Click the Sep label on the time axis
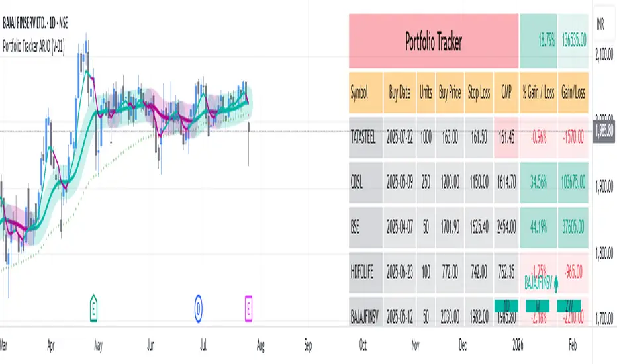Image resolution: width=617 pixels, height=364 pixels. tap(308, 345)
